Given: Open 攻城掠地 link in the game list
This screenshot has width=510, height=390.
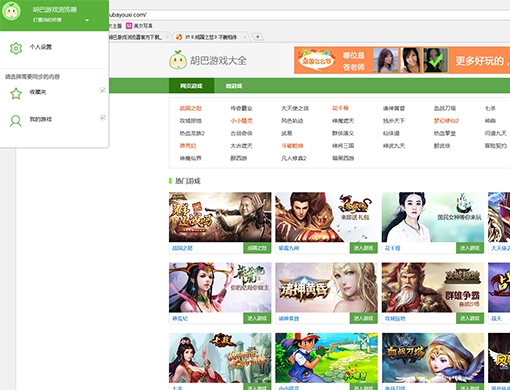Looking at the screenshot, I should (x=190, y=121).
